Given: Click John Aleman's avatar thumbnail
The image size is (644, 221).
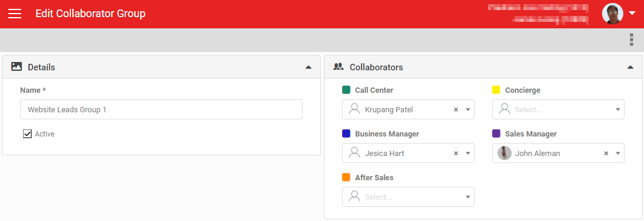Looking at the screenshot, I should tap(505, 153).
